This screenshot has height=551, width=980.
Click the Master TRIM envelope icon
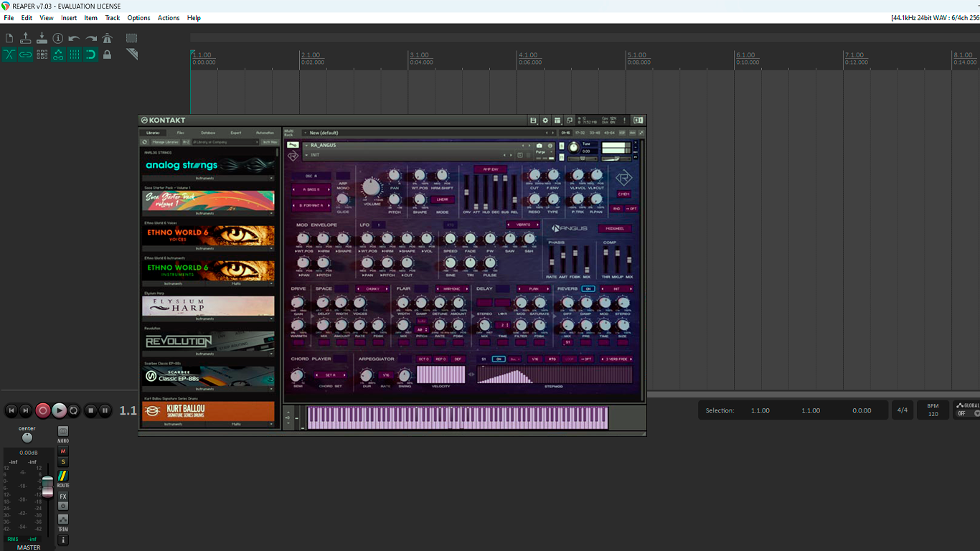63,519
